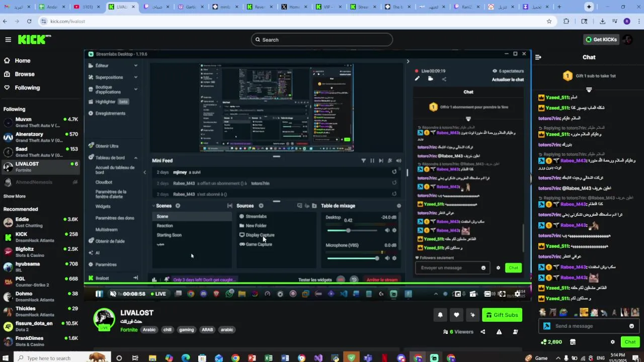The height and width of the screenshot is (362, 644).
Task: Collapse the Scenes panel chevron
Action: tap(153, 206)
